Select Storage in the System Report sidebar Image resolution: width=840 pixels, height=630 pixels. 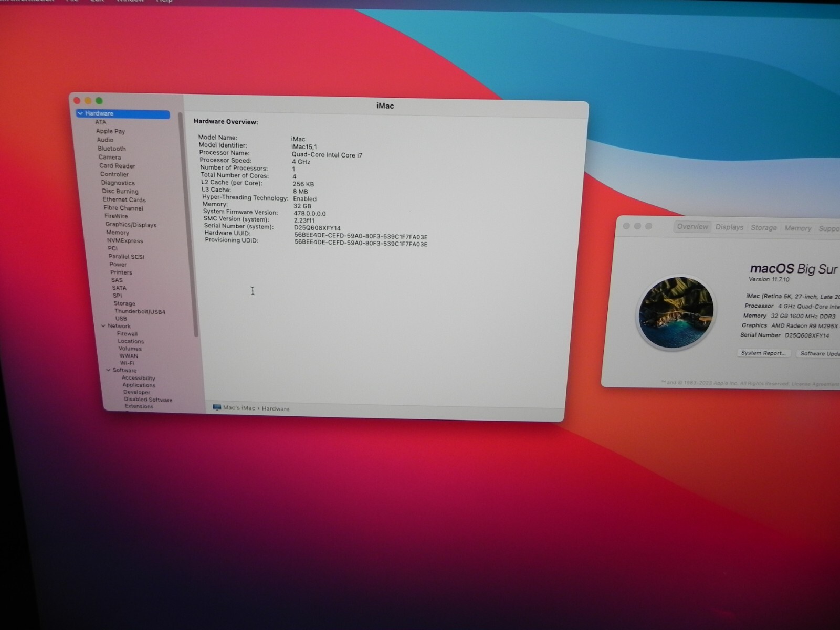coord(124,303)
